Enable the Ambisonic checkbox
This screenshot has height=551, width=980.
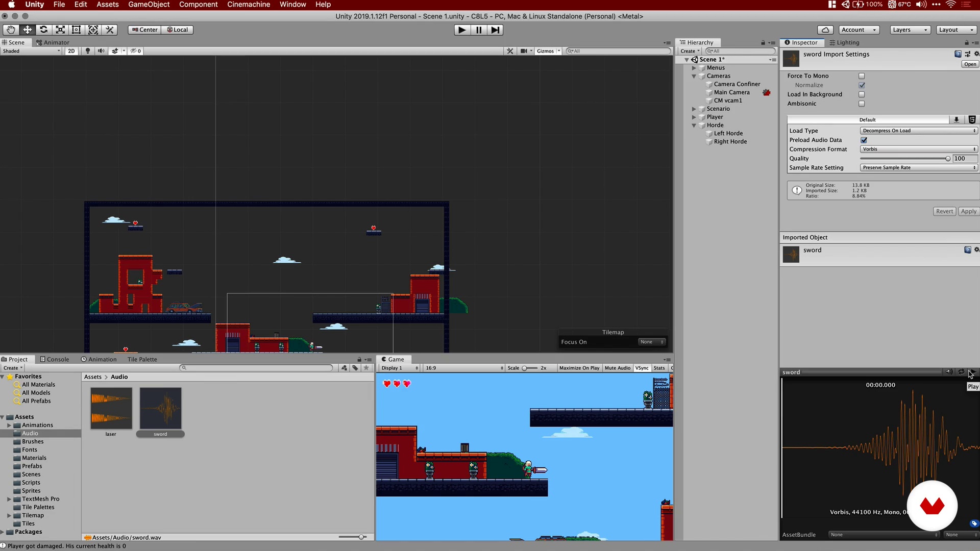[x=862, y=104]
